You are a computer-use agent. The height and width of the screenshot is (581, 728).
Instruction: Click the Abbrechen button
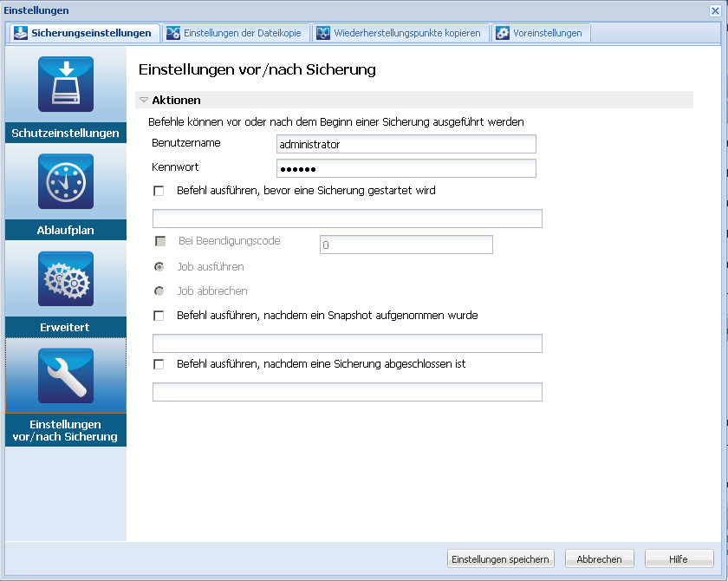[599, 559]
